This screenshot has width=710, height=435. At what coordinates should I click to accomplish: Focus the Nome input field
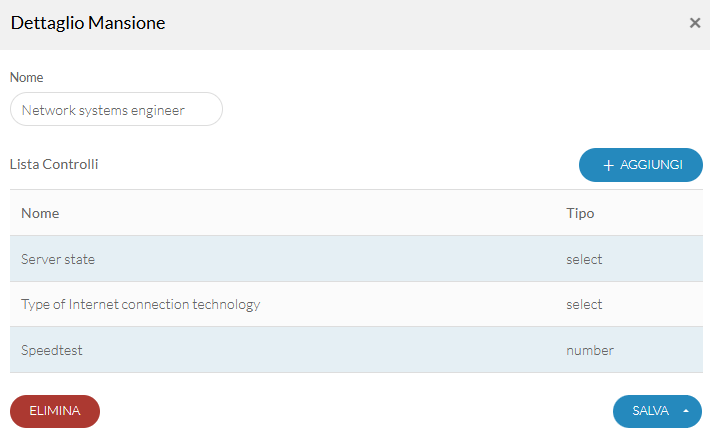click(x=116, y=110)
